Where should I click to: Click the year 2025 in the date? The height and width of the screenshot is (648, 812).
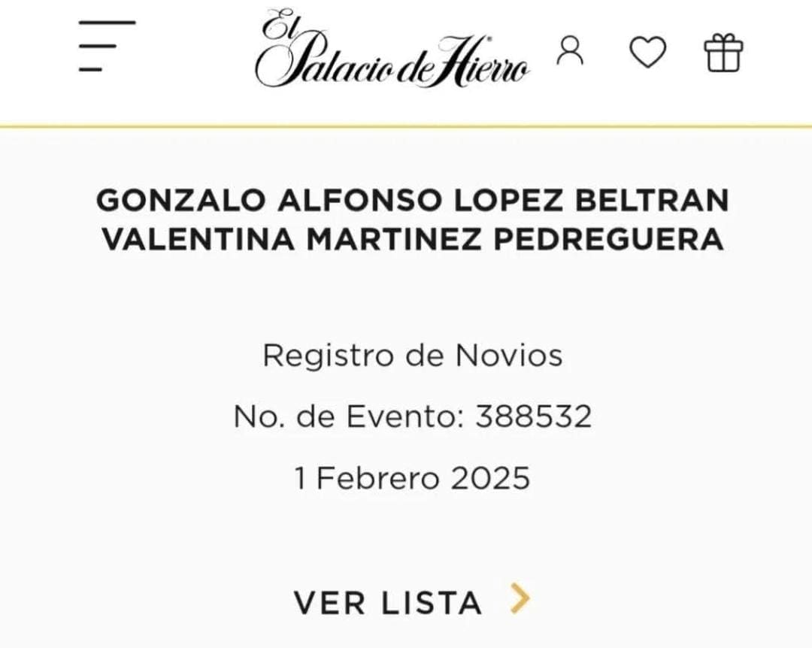490,478
